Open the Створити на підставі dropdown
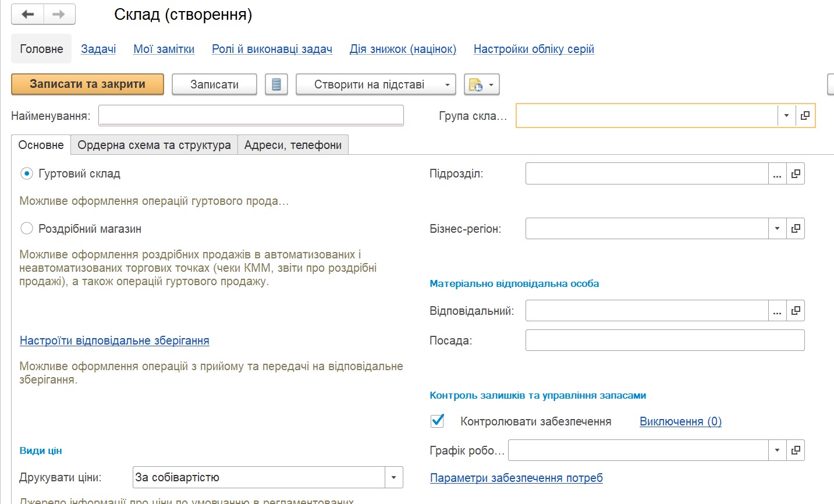Viewport: 834px width, 504px height. pos(376,84)
